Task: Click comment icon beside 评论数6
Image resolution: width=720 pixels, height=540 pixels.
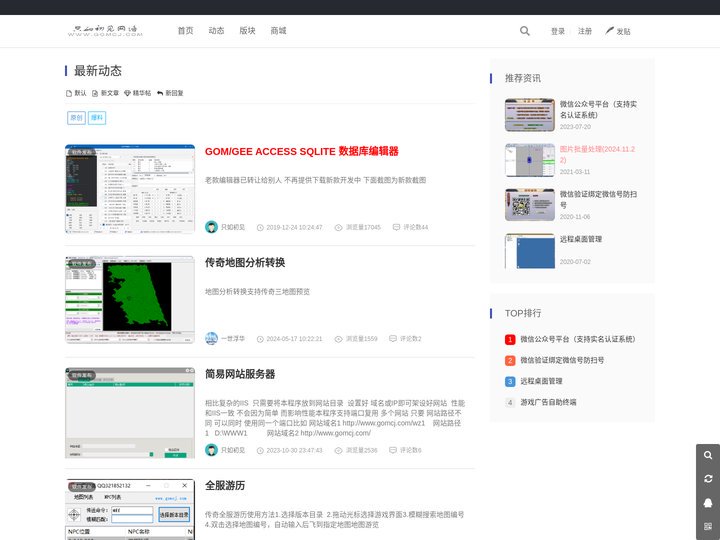Action: click(393, 450)
